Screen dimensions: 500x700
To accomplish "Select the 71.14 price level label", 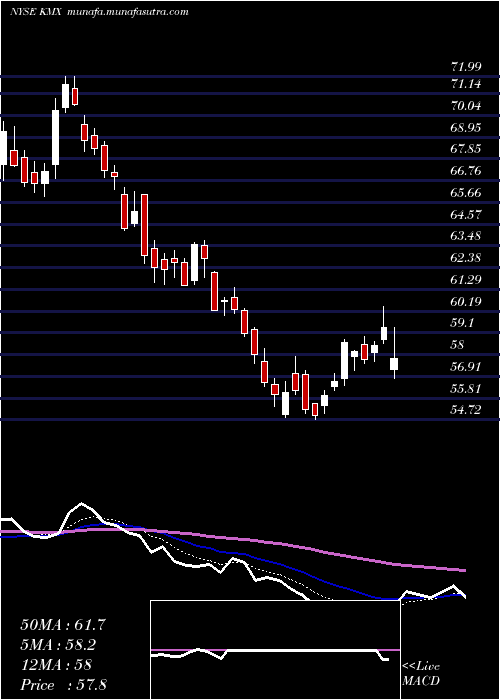I will pos(467,83).
